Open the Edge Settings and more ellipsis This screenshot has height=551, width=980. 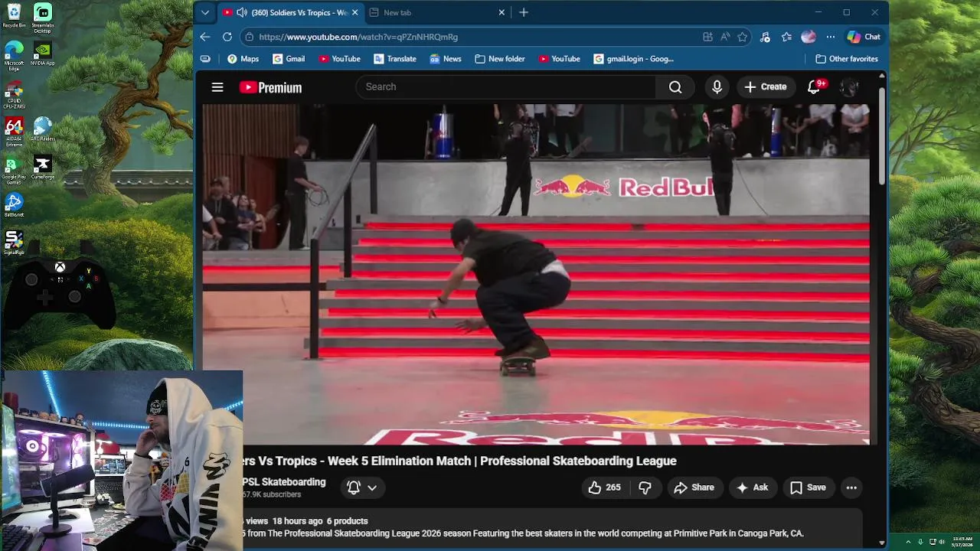(830, 37)
